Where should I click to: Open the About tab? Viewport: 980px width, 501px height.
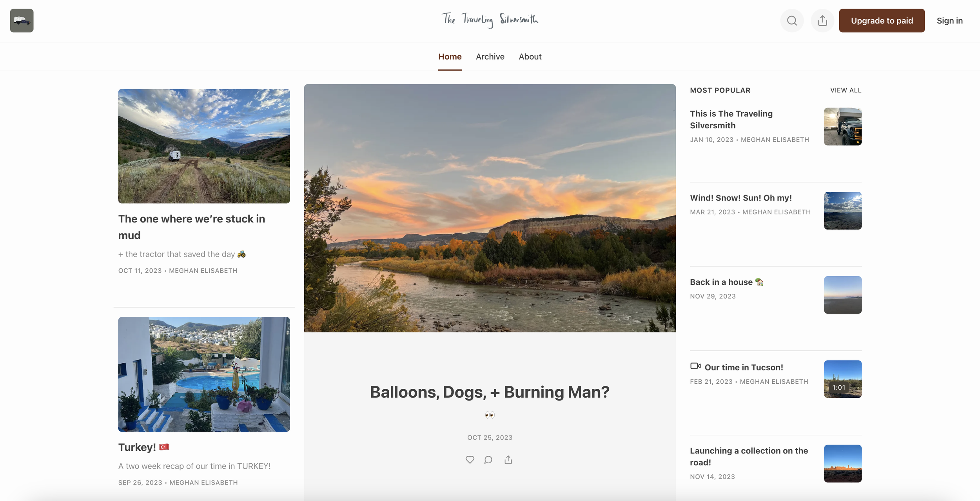(530, 56)
